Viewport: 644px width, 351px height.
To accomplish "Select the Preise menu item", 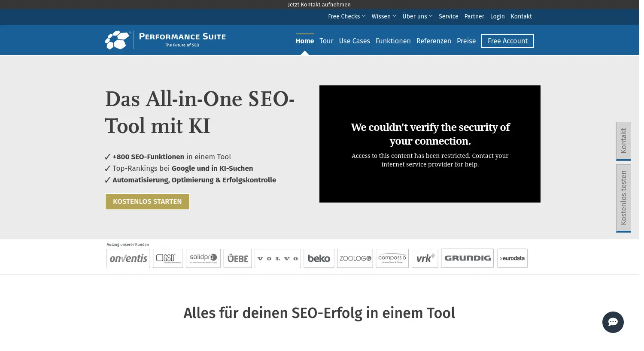I will 466,41.
